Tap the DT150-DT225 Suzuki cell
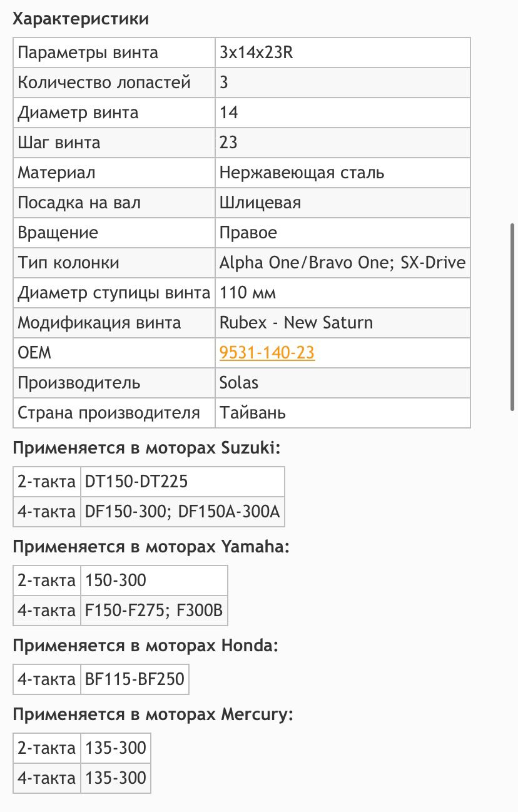This screenshot has height=812, width=518. (136, 482)
